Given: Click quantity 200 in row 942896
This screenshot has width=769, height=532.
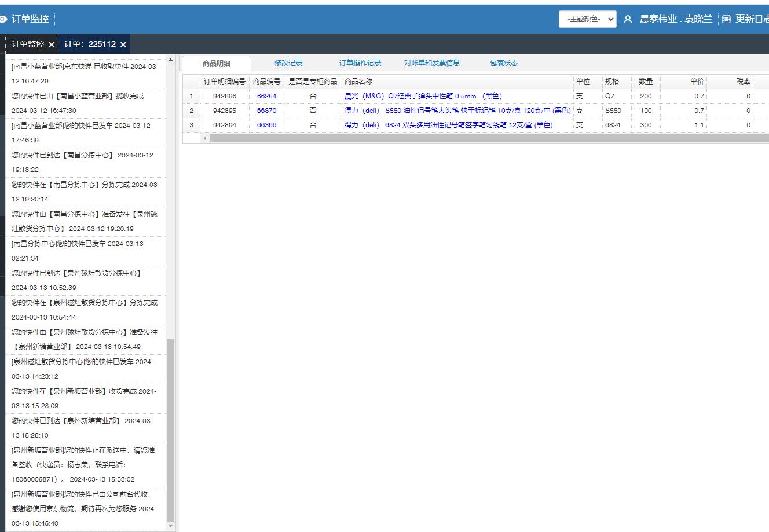Looking at the screenshot, I should click(x=646, y=96).
